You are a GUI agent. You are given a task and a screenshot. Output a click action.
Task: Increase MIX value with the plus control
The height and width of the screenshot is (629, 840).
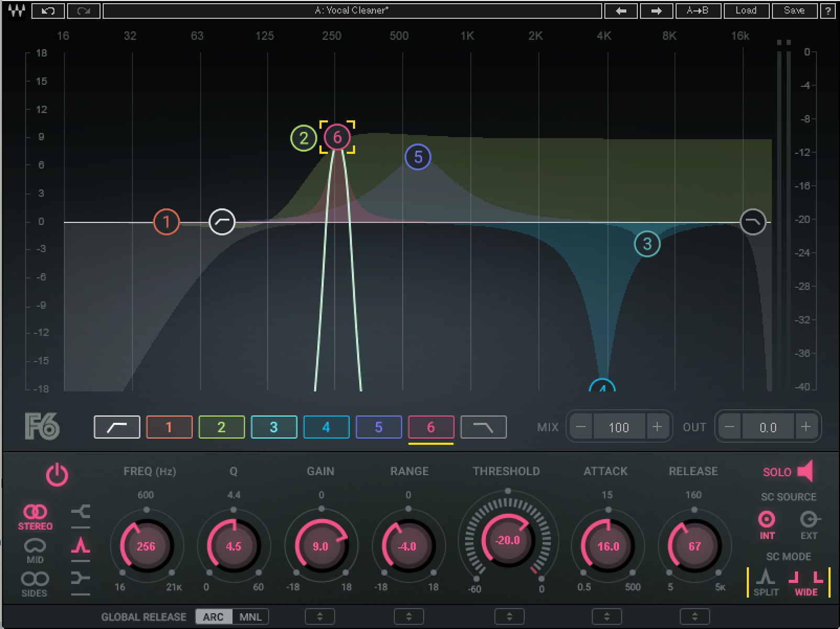[x=658, y=426]
